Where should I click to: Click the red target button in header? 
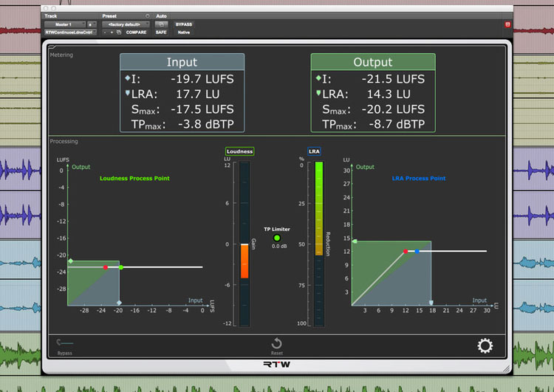pos(507,24)
